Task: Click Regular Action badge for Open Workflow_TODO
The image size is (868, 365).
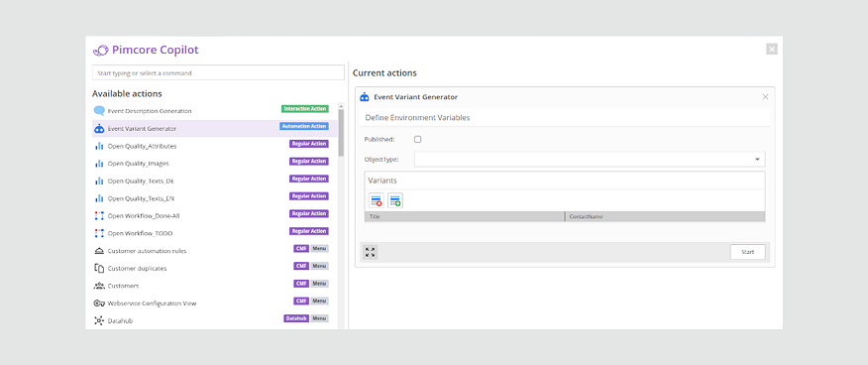Action: (x=309, y=231)
